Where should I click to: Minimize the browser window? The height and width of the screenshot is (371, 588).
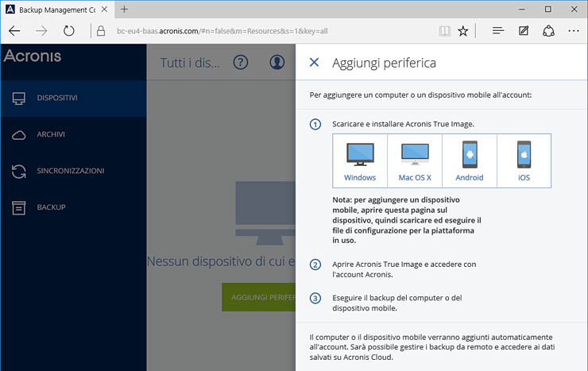(522, 10)
